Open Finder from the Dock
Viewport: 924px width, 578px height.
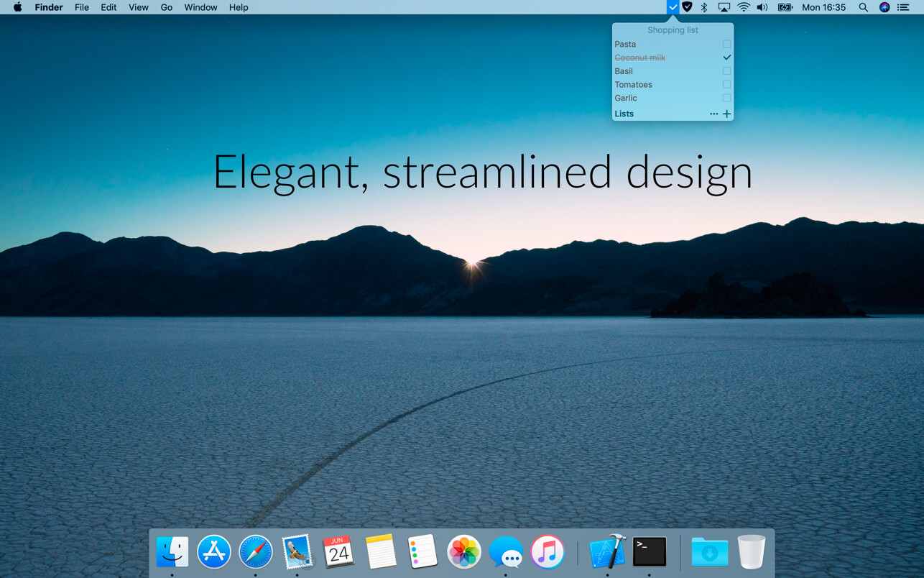(172, 552)
